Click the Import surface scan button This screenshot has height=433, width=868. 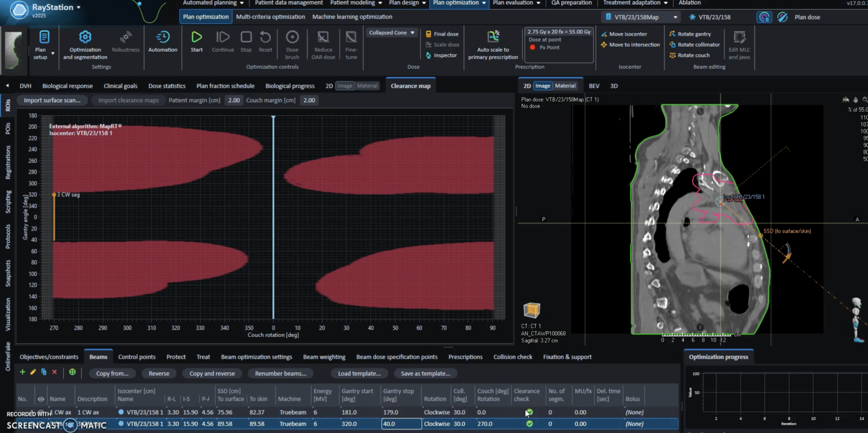pyautogui.click(x=52, y=100)
